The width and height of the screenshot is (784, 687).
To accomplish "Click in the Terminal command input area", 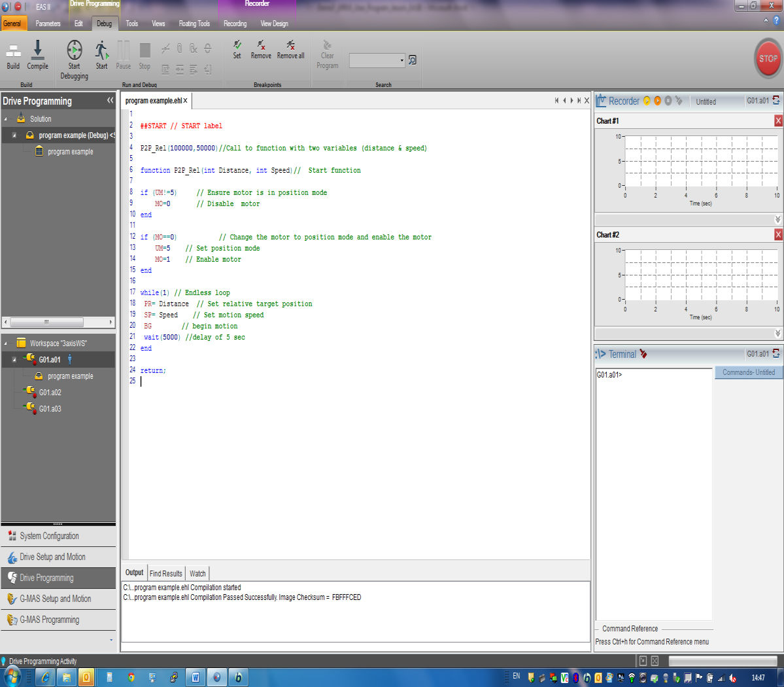I will 654,491.
